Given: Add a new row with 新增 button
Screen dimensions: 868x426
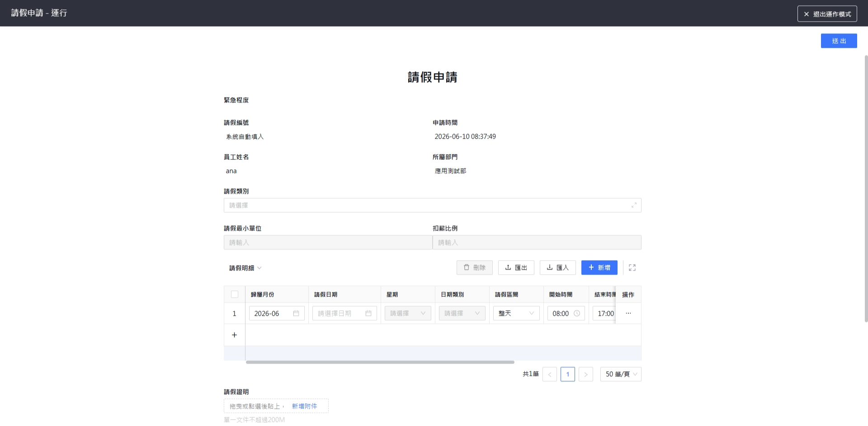Looking at the screenshot, I should 599,267.
